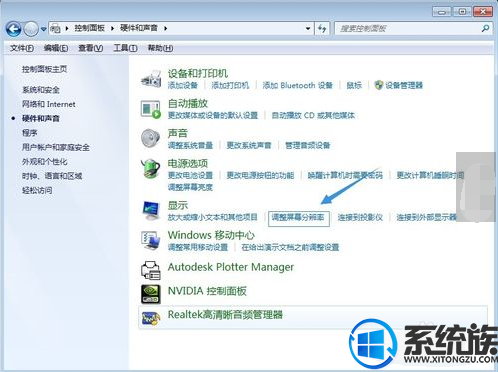The height and width of the screenshot is (372, 498).
Task: Click 更改媒体或设备的默认设置 link
Action: [213, 115]
